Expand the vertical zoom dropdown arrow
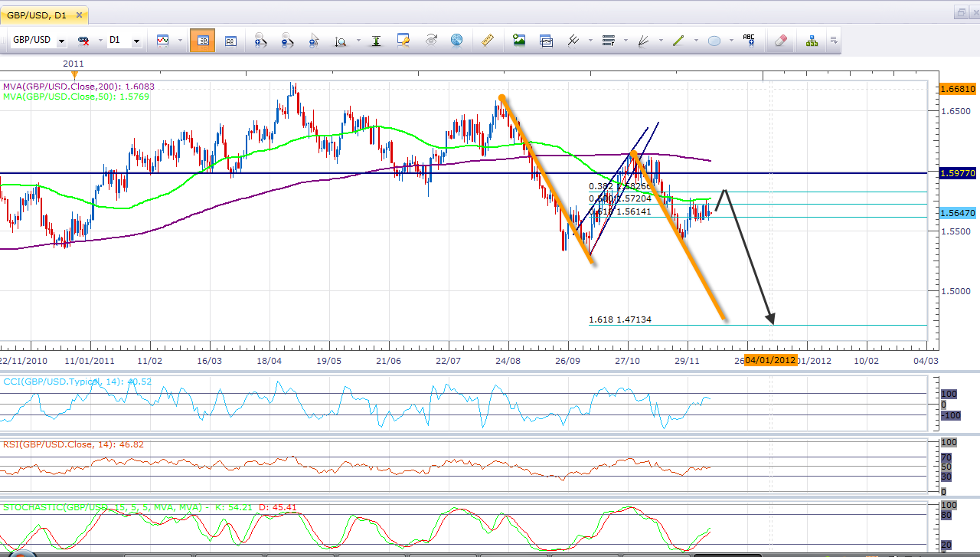Image resolution: width=980 pixels, height=557 pixels. [x=358, y=41]
